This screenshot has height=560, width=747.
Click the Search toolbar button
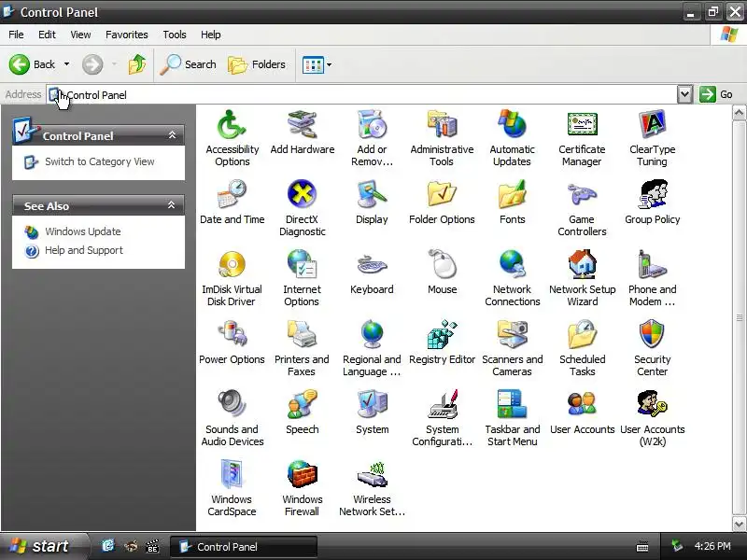[x=189, y=64]
